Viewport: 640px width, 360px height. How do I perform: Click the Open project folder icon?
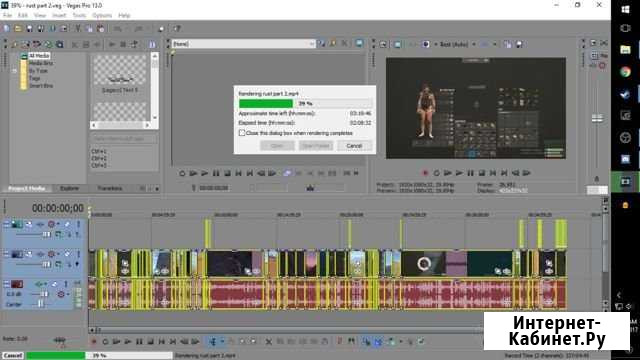coord(18,29)
